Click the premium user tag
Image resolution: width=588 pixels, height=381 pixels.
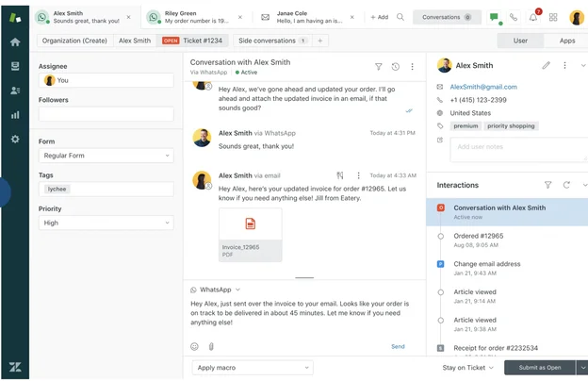(465, 126)
